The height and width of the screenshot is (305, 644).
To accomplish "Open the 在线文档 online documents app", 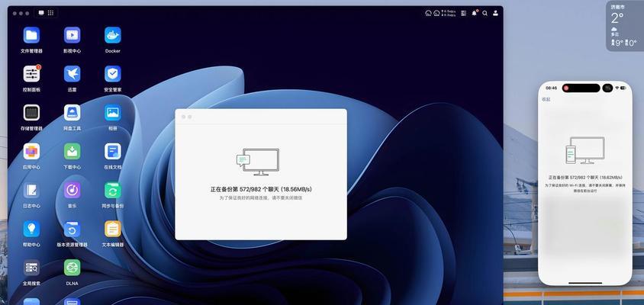I will (112, 152).
